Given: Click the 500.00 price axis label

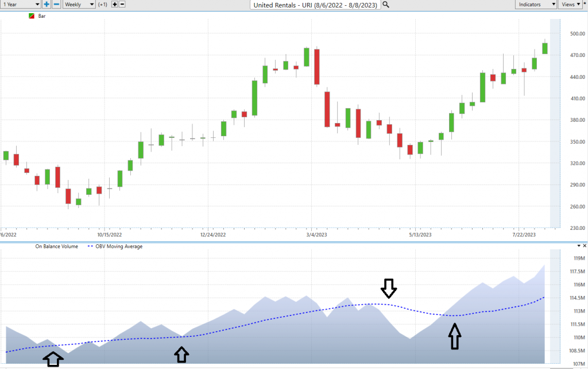Looking at the screenshot, I should coord(578,34).
